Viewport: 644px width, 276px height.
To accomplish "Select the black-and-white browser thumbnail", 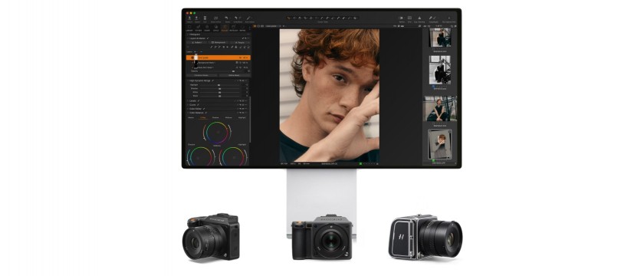I will (x=440, y=70).
